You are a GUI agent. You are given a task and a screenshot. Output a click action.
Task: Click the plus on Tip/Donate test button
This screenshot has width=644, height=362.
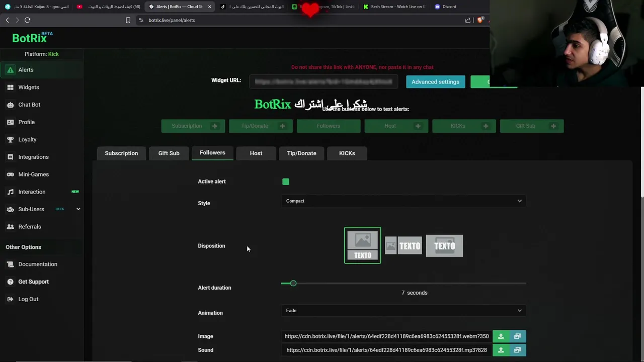point(282,126)
